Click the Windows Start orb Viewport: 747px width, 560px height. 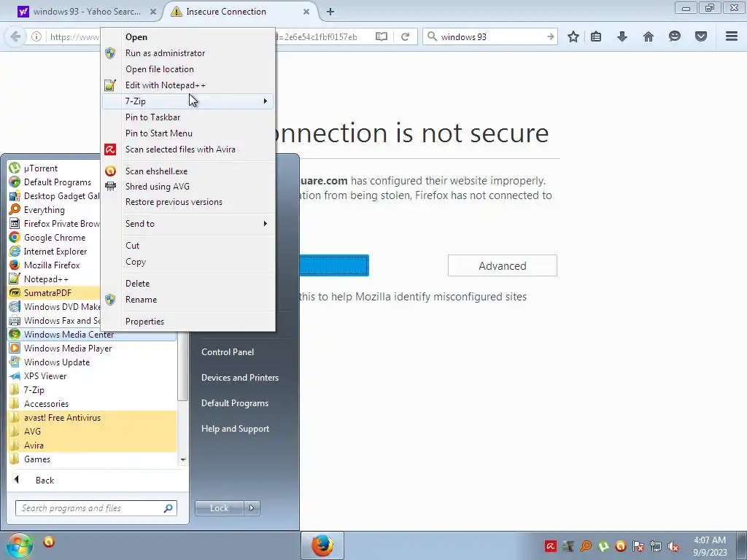tap(19, 546)
